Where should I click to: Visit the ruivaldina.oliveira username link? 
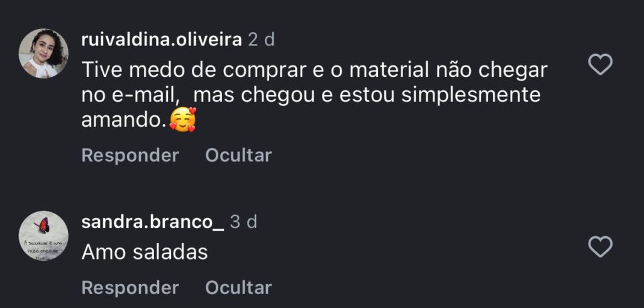click(x=162, y=40)
